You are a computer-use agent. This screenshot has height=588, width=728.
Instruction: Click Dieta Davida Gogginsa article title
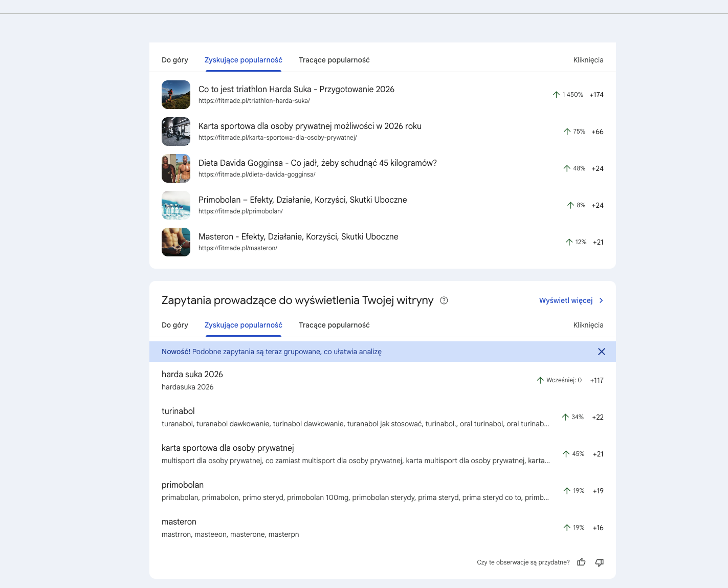click(x=318, y=163)
